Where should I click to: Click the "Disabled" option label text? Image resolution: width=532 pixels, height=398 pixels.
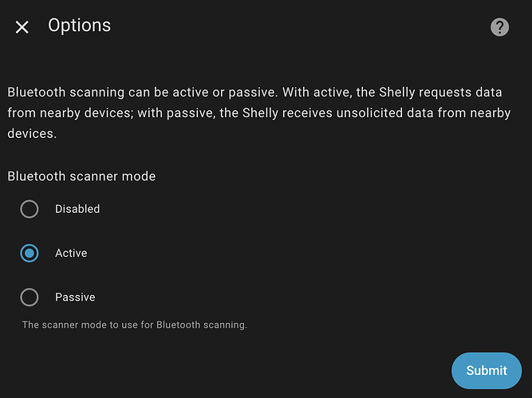[x=77, y=209]
